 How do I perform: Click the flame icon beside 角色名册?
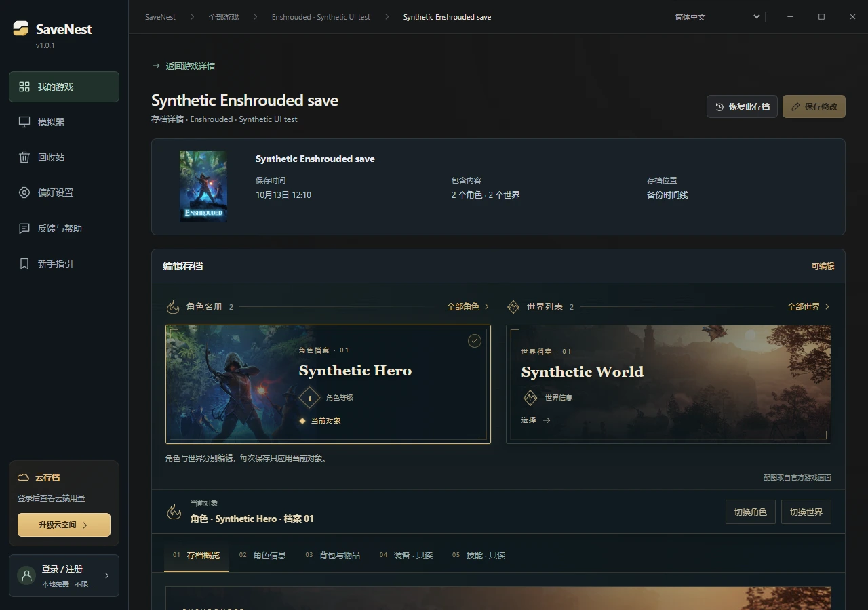(x=173, y=307)
